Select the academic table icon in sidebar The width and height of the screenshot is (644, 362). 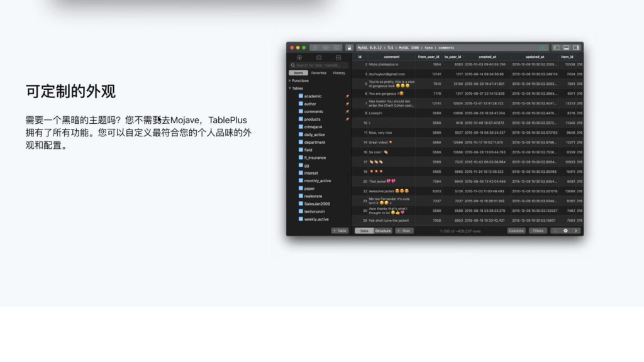(301, 96)
